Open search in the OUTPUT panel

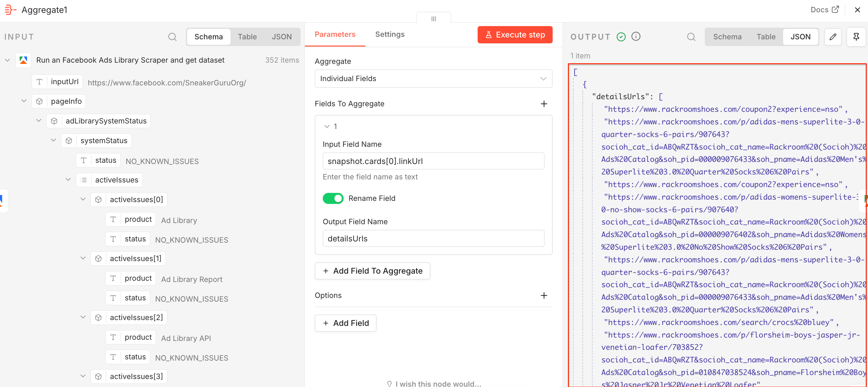pyautogui.click(x=691, y=37)
